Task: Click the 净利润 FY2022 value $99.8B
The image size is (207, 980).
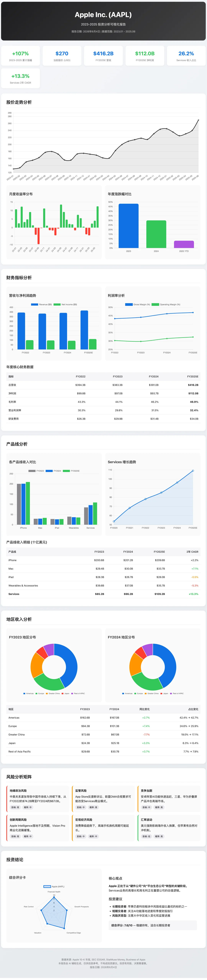Action: pos(81,393)
